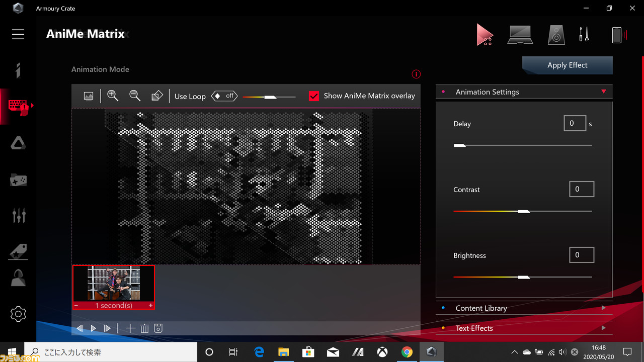Adjust the Delay slider handle
The height and width of the screenshot is (362, 644).
pos(459,146)
